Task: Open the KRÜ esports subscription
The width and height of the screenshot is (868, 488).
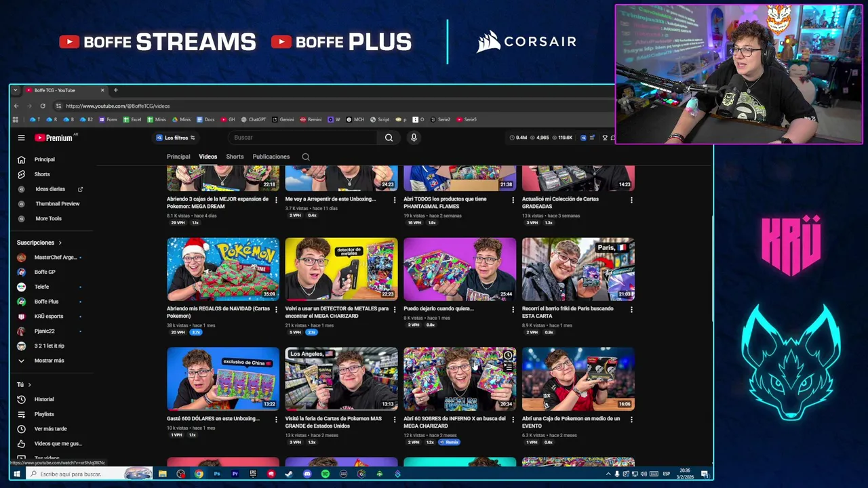Action: pyautogui.click(x=48, y=317)
